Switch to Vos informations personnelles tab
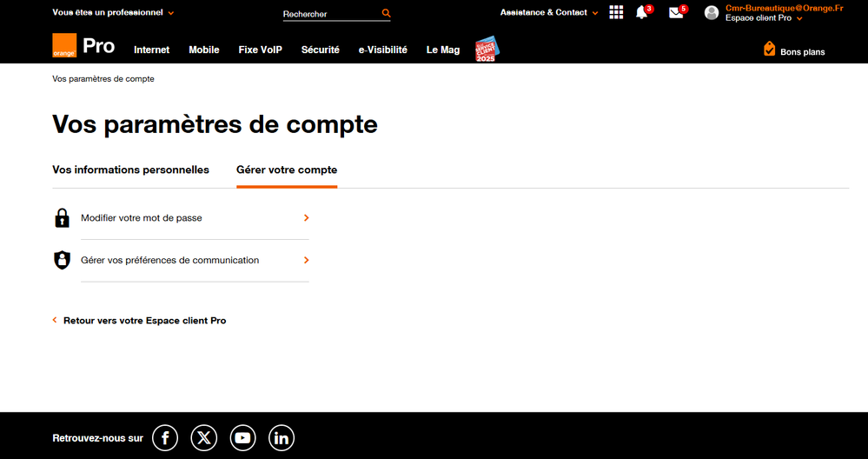Image resolution: width=868 pixels, height=459 pixels. pos(130,170)
